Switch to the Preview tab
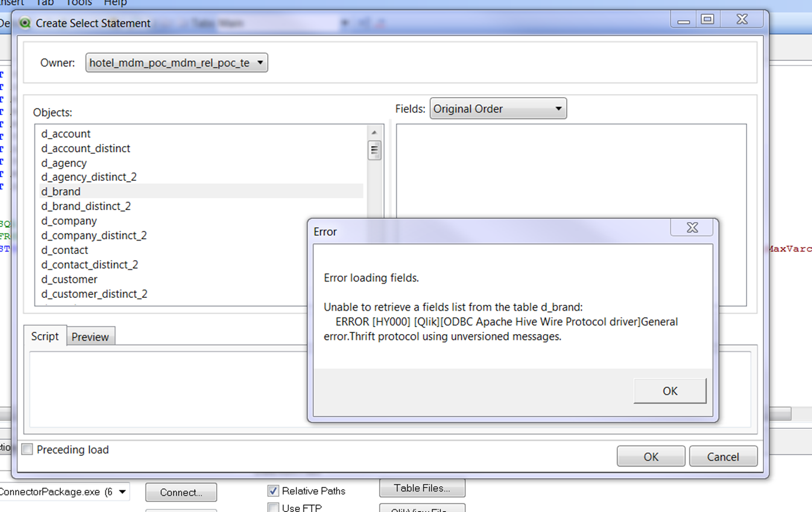The height and width of the screenshot is (512, 812). point(91,337)
